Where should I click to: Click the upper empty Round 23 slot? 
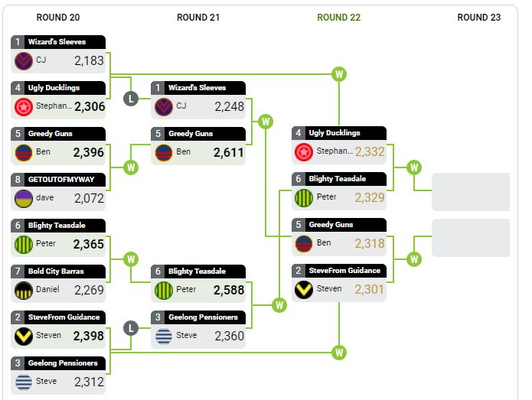coord(471,192)
